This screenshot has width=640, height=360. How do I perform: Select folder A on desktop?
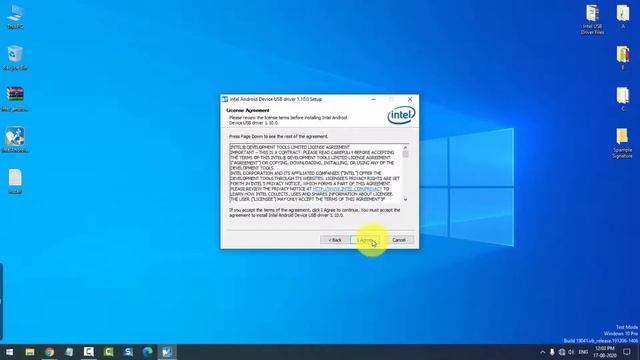pyautogui.click(x=623, y=16)
